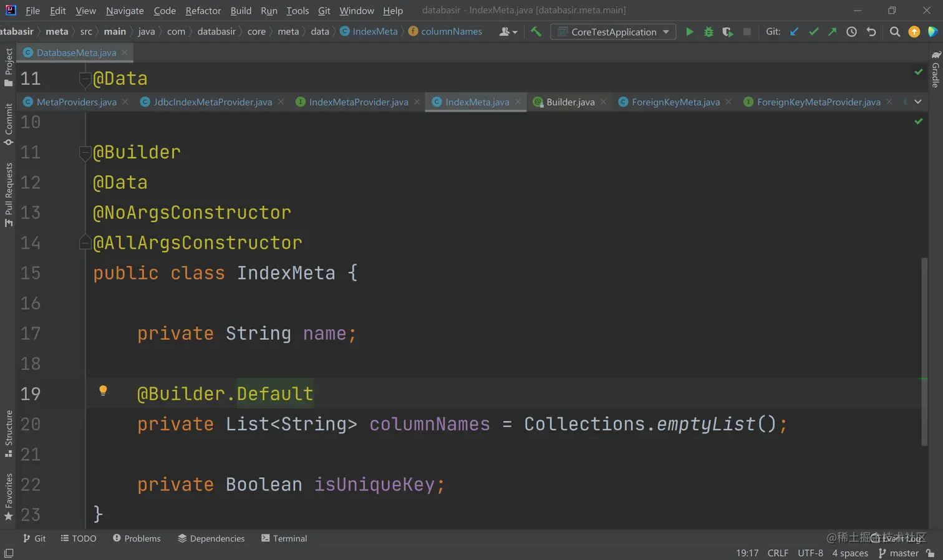Screen dimensions: 943x560
Task: Open the Gradle tool window
Action: point(936,69)
